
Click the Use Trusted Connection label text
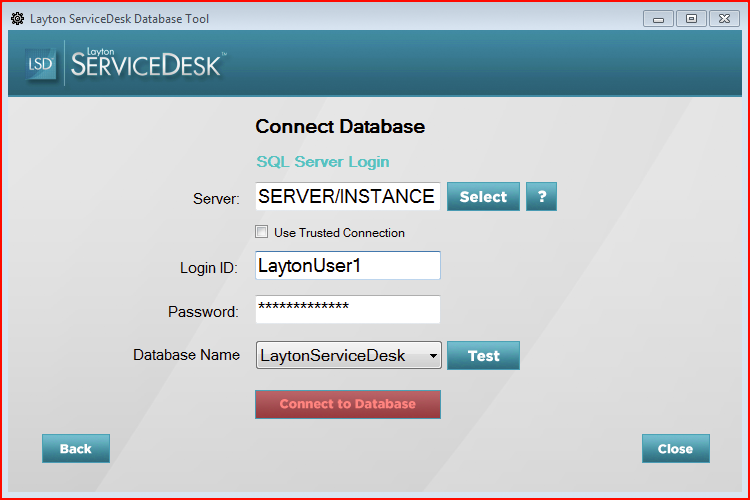(x=340, y=233)
